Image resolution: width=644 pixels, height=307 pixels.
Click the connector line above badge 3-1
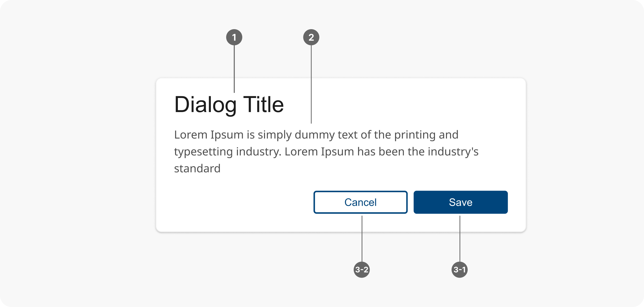click(460, 238)
